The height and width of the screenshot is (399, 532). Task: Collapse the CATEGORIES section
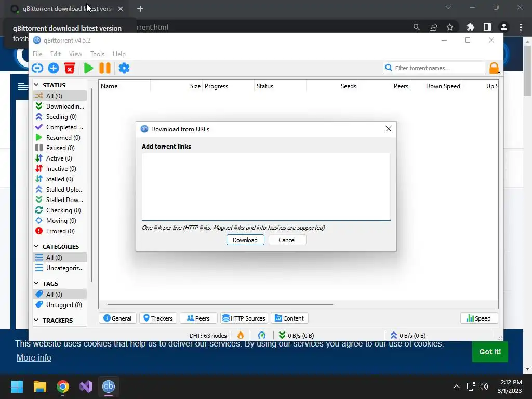pos(37,246)
